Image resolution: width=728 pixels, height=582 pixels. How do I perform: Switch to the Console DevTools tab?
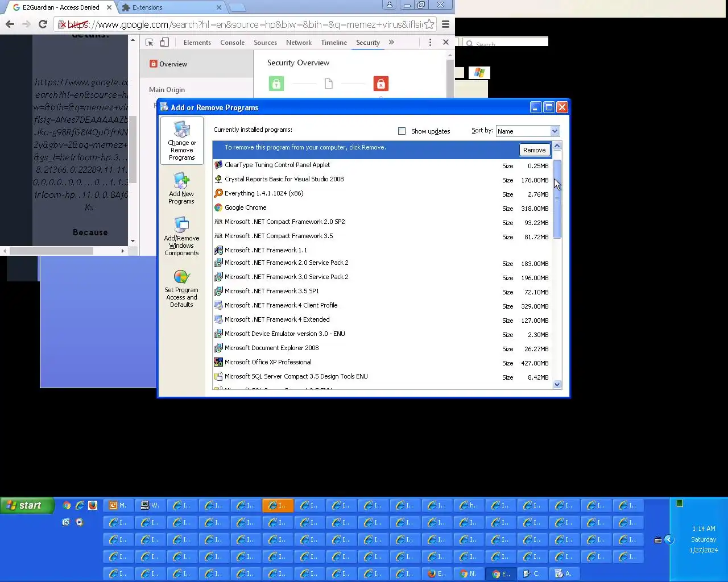[233, 43]
